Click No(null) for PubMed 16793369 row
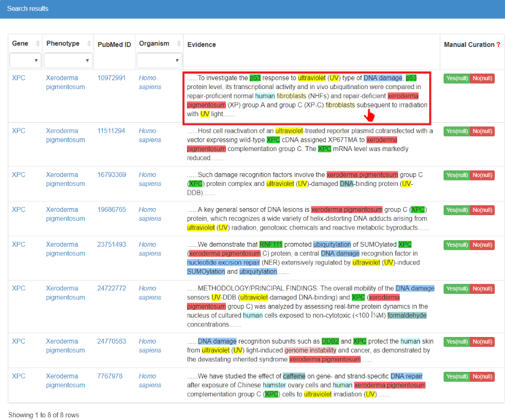 click(x=482, y=175)
